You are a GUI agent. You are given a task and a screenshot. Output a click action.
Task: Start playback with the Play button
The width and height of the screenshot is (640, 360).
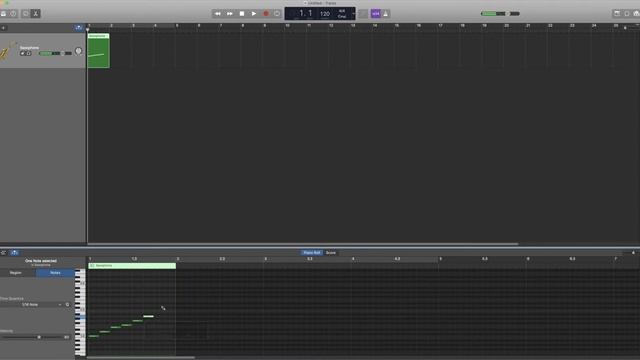254,13
